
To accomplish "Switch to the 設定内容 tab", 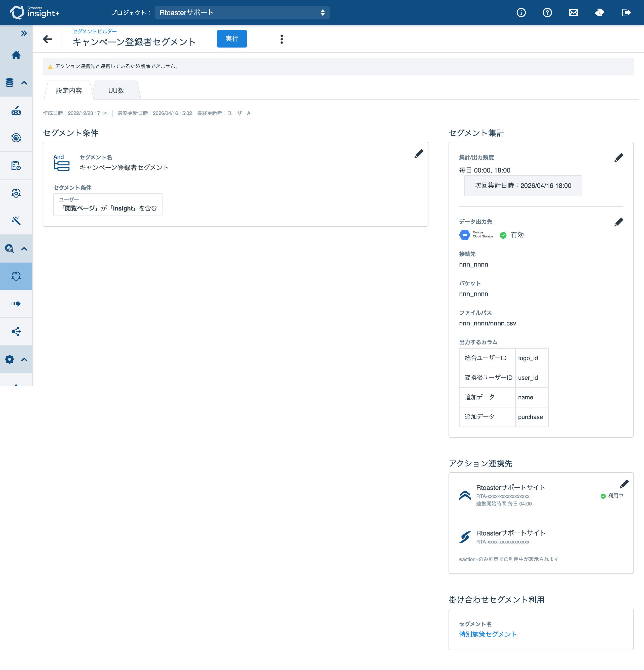I will (x=69, y=91).
